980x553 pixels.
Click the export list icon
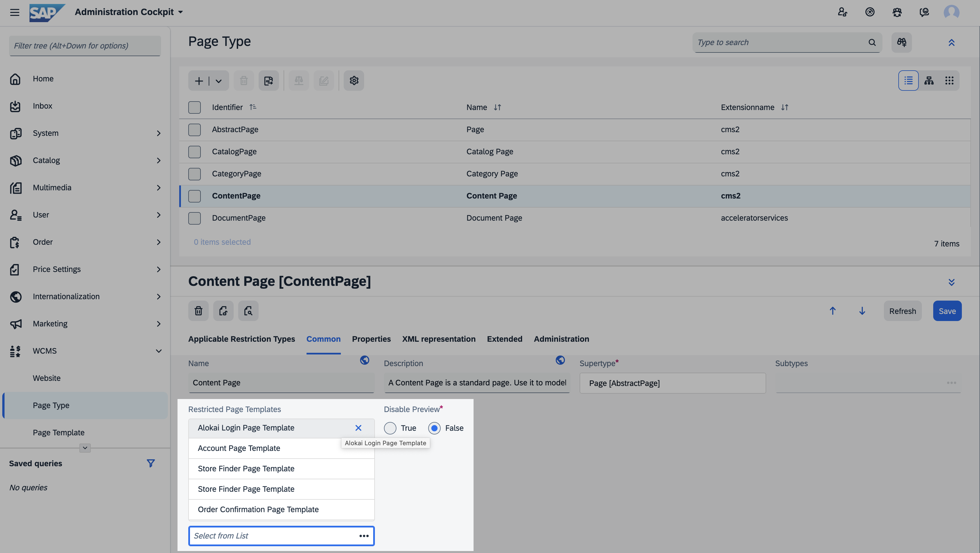(269, 81)
